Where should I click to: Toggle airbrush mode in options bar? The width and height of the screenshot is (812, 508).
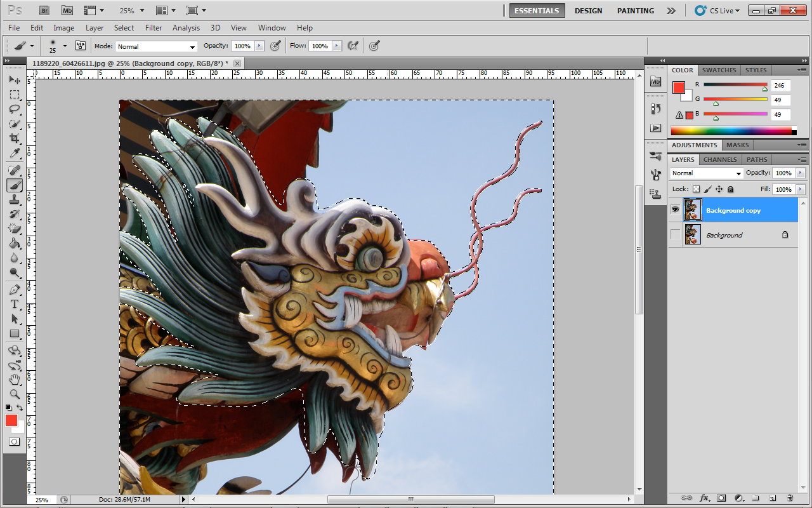click(x=353, y=46)
